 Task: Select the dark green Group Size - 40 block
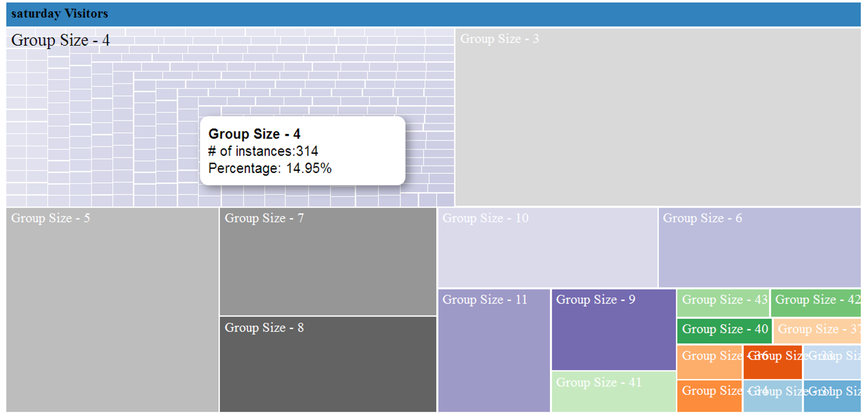coord(724,331)
